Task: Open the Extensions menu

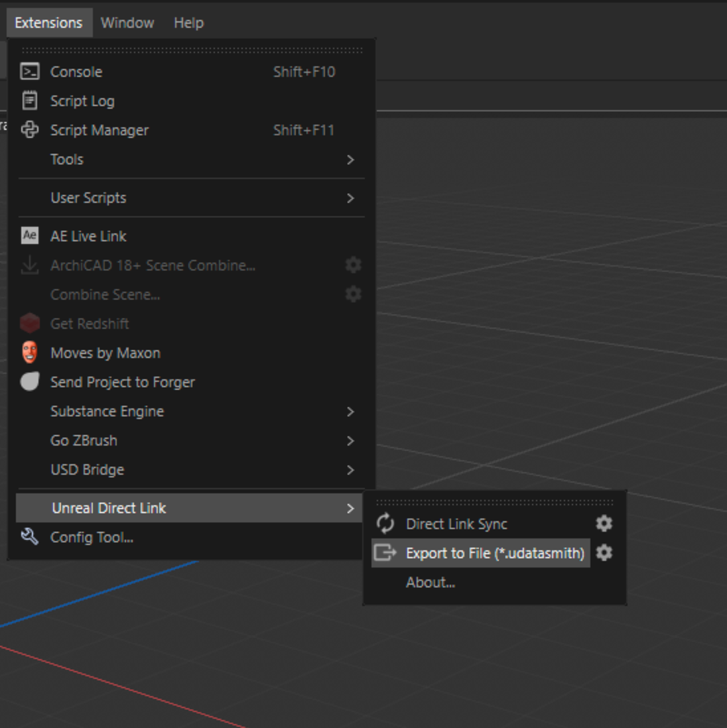Action: click(x=49, y=23)
